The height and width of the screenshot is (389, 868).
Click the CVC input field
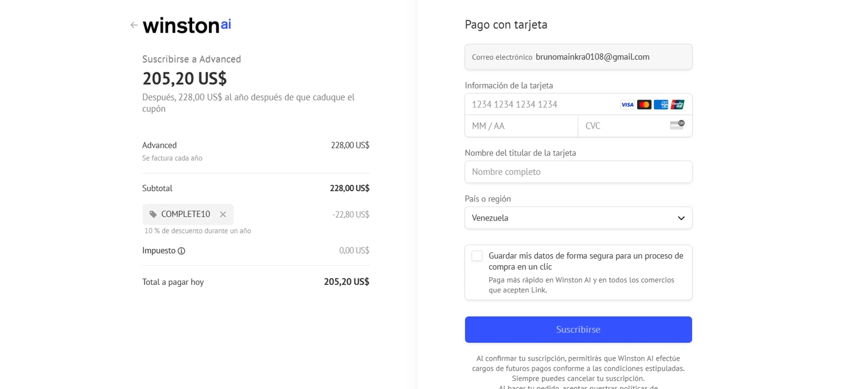point(624,126)
